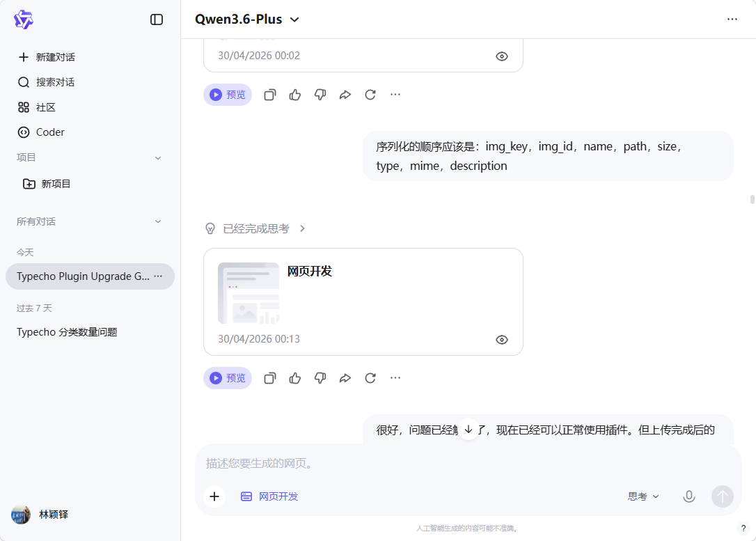The width and height of the screenshot is (756, 541).
Task: Focus the 描述您要生成的网页 input field
Action: click(468, 464)
